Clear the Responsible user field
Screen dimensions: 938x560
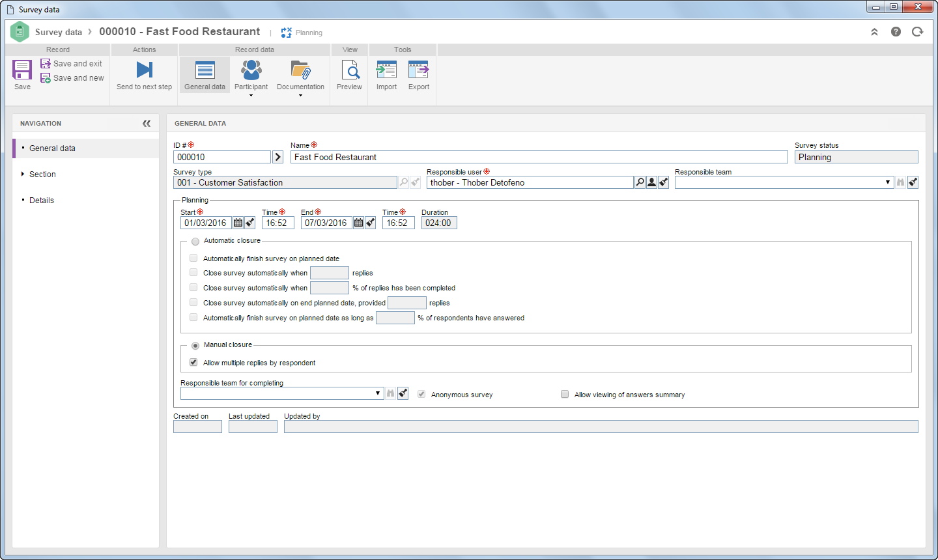tap(663, 182)
